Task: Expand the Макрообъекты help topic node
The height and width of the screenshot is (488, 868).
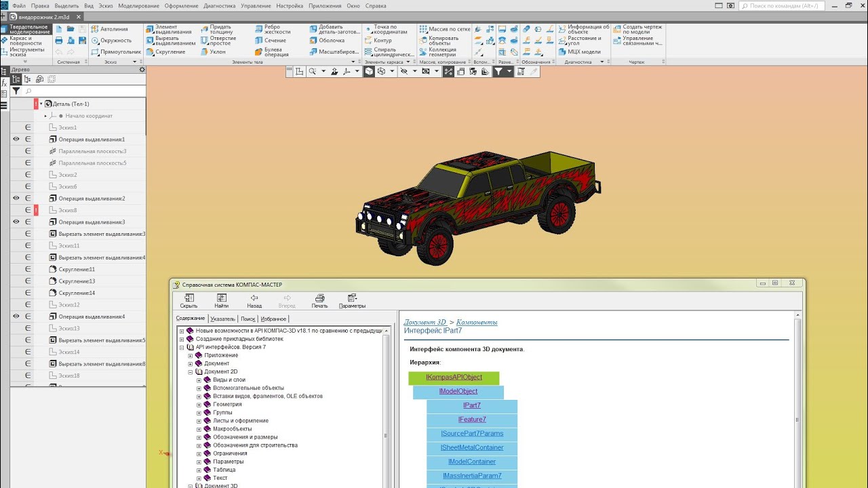Action: (199, 428)
